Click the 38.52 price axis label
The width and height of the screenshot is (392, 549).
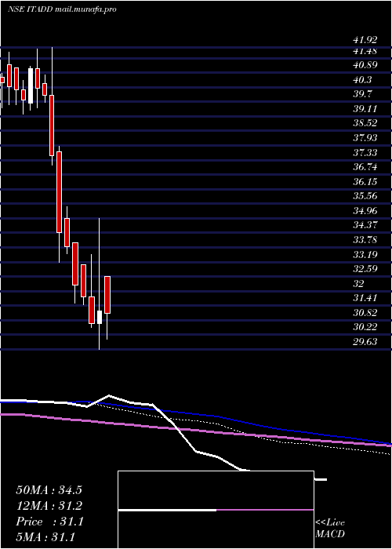[365, 123]
